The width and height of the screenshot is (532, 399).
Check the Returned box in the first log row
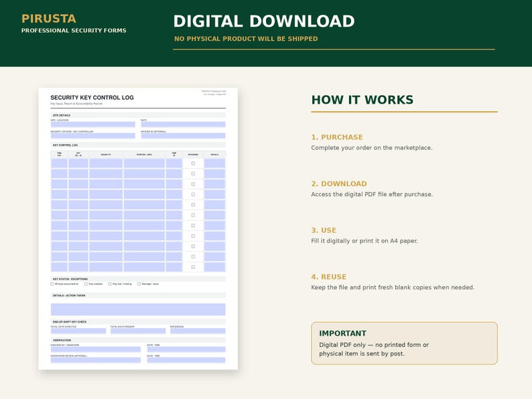[x=193, y=163]
